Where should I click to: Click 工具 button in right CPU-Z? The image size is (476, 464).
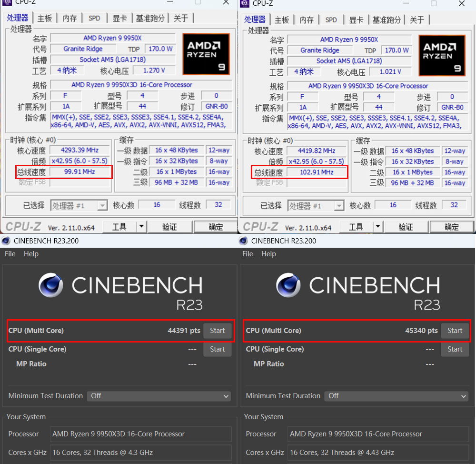click(356, 227)
